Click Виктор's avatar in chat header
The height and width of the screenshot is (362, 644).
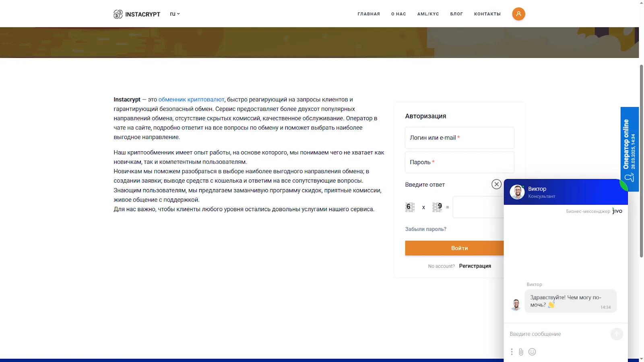pos(517,192)
